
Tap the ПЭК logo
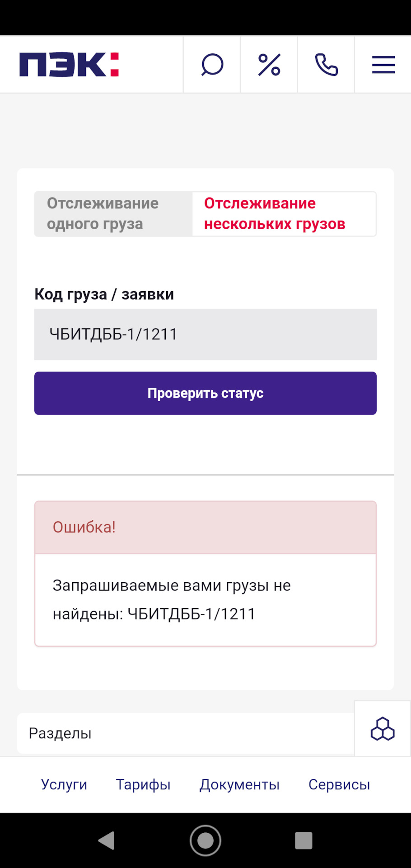pos(69,65)
